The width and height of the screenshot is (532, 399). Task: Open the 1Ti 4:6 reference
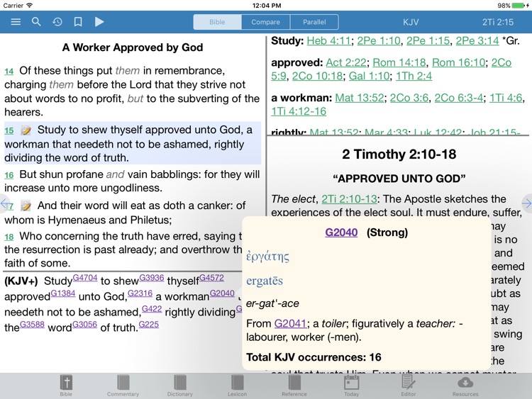(506, 98)
